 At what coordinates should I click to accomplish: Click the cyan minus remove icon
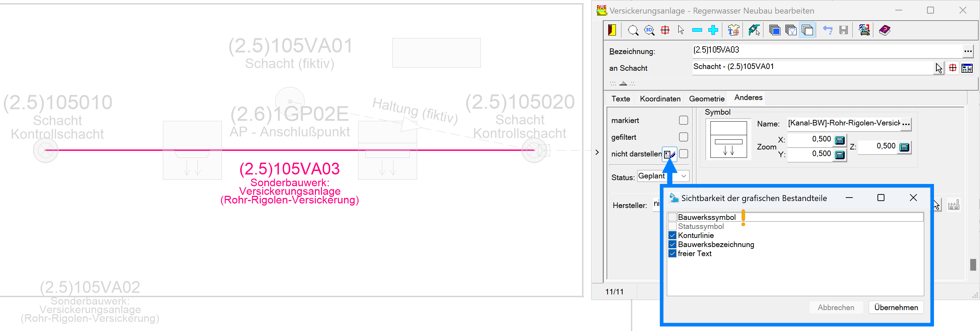[x=696, y=30]
